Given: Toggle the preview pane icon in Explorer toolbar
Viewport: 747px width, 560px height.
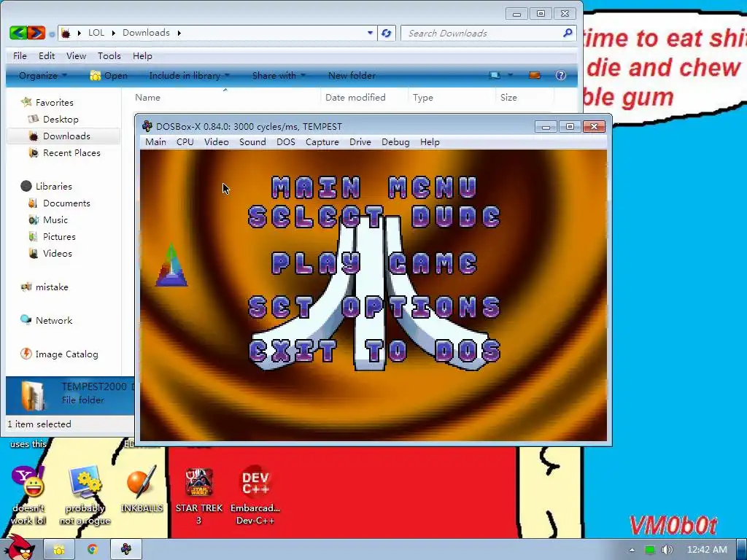Looking at the screenshot, I should click(535, 75).
